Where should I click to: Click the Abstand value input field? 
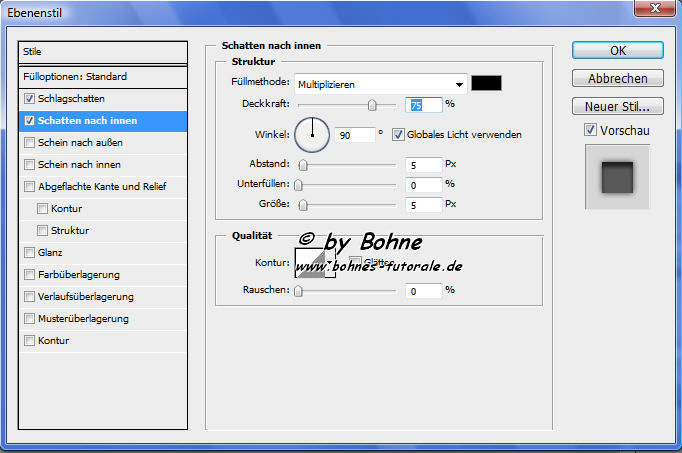click(425, 164)
